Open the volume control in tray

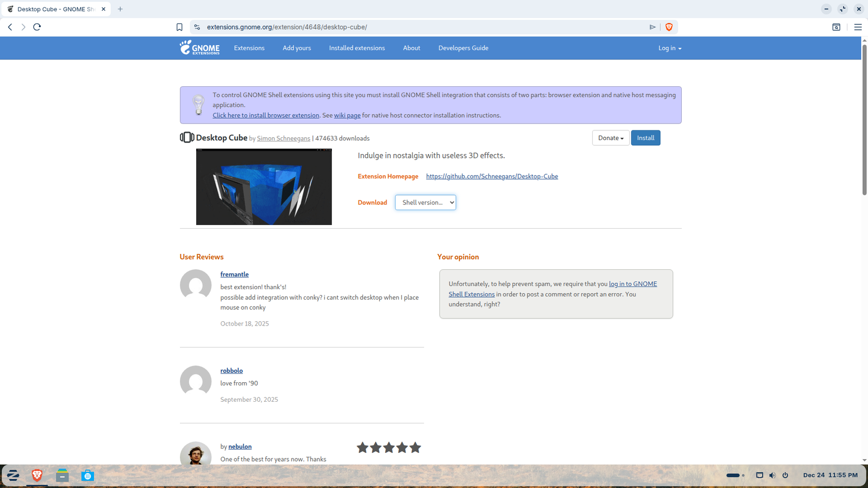tap(772, 475)
